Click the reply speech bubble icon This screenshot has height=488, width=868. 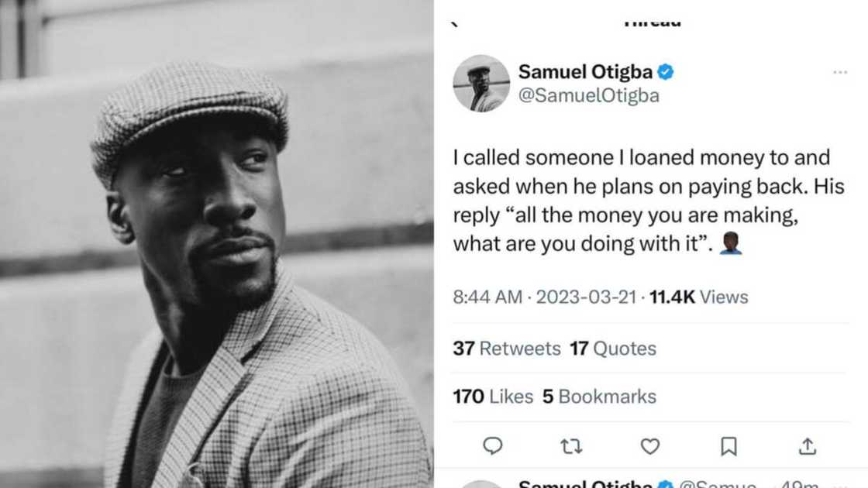click(492, 446)
